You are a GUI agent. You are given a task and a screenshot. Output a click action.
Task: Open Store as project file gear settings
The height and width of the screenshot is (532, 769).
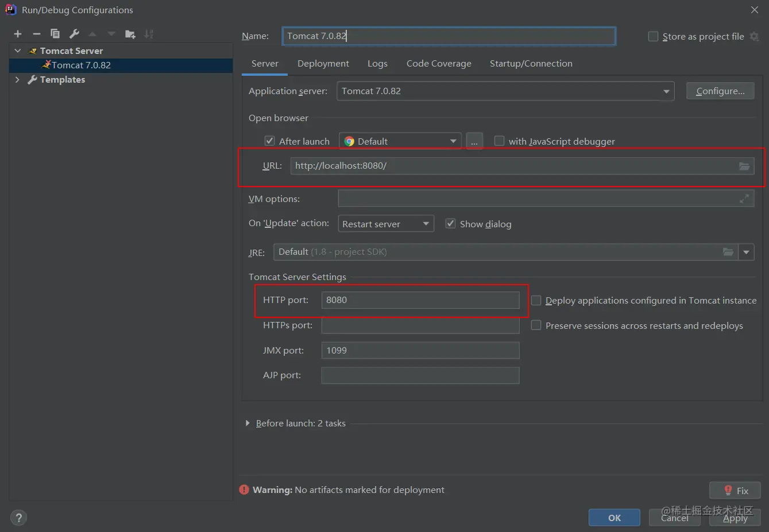(755, 37)
